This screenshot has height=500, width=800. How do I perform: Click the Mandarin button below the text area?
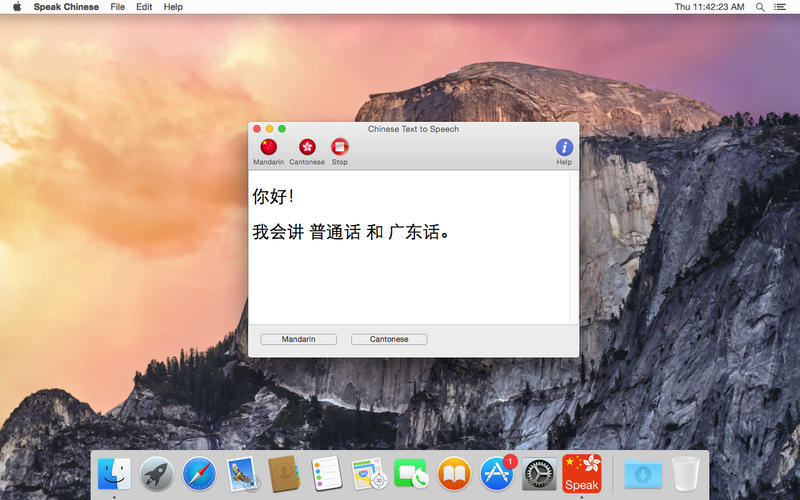pos(298,339)
